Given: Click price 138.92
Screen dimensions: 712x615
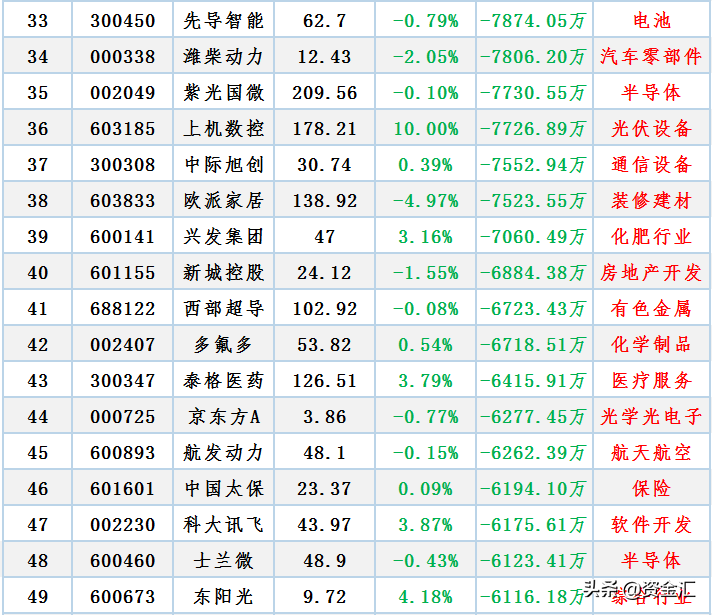Looking at the screenshot, I should tap(324, 201).
